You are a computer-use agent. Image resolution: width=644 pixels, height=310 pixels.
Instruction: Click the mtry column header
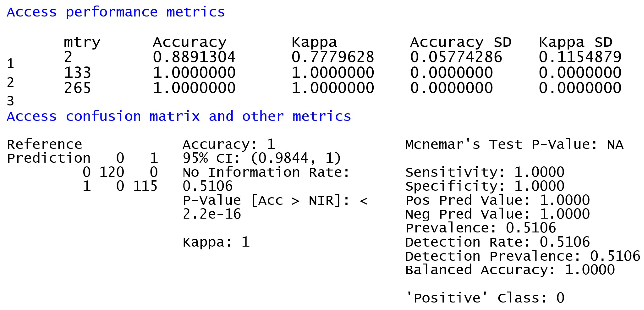pos(82,43)
